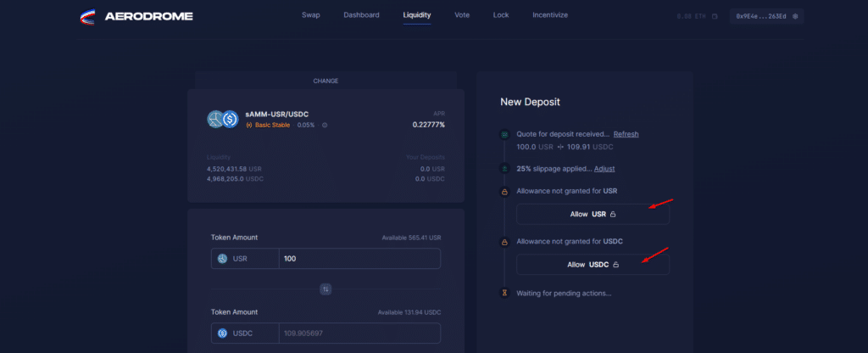868x353 pixels.
Task: Click the Basic Stable pool type label
Action: coord(272,126)
